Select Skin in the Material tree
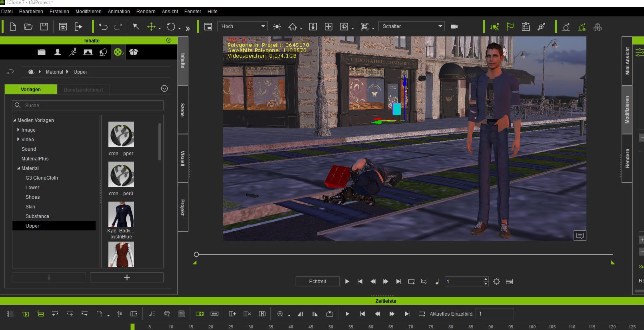This screenshot has width=644, height=330. (x=30, y=206)
